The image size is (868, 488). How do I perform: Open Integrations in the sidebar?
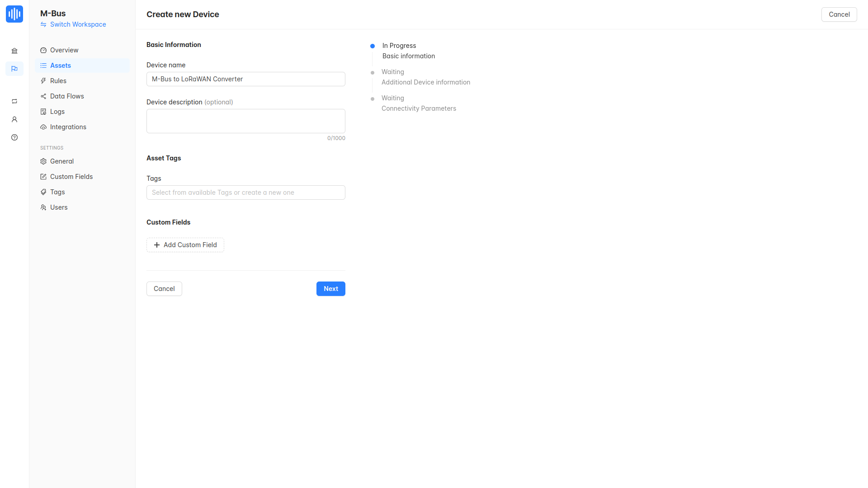[68, 127]
